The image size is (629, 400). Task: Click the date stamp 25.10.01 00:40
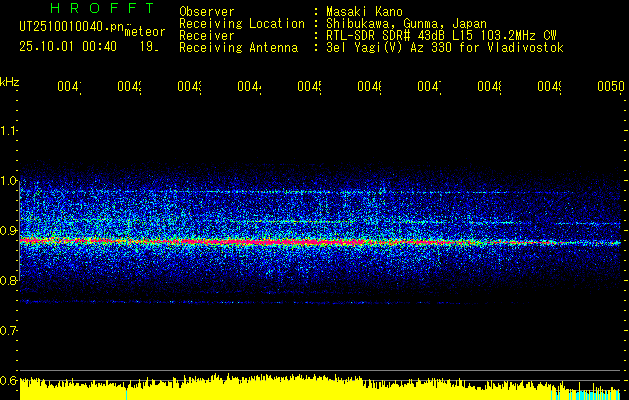click(68, 46)
